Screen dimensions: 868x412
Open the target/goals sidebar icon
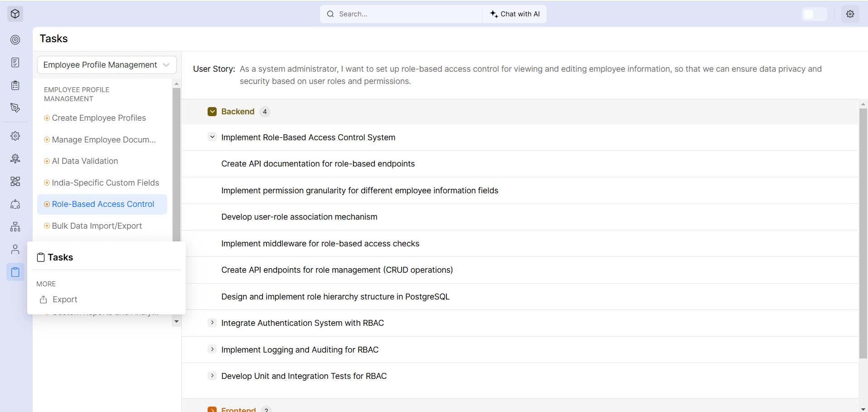[x=15, y=40]
